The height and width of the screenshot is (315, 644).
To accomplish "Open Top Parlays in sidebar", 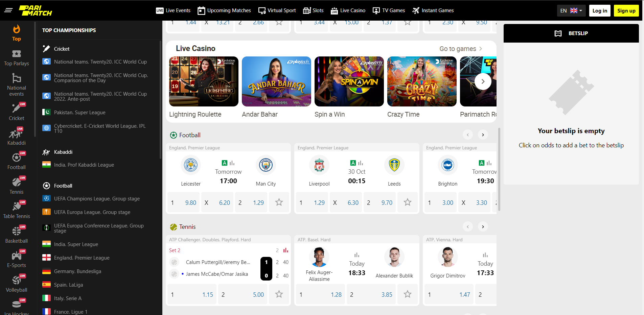I will (x=16, y=58).
